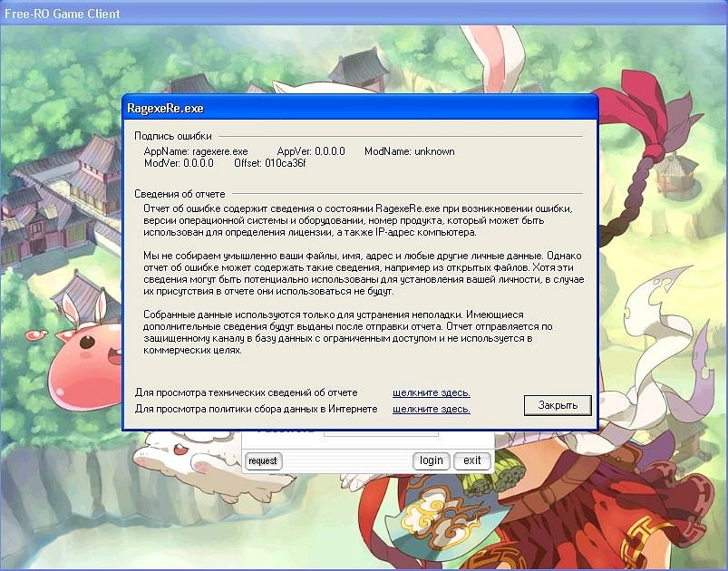Select the AppVer: 0.0.0.0 value

tap(311, 151)
